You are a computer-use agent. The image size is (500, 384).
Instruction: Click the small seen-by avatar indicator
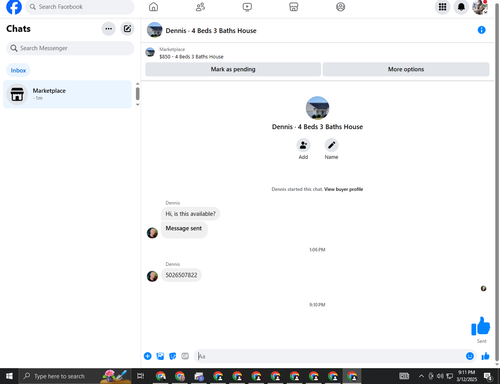pyautogui.click(x=483, y=288)
